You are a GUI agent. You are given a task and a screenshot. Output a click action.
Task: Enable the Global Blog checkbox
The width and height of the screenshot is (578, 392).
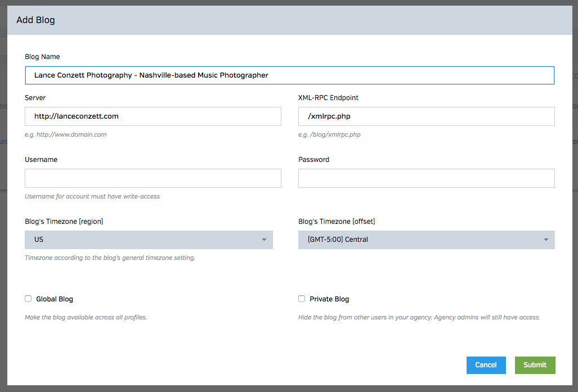click(28, 299)
